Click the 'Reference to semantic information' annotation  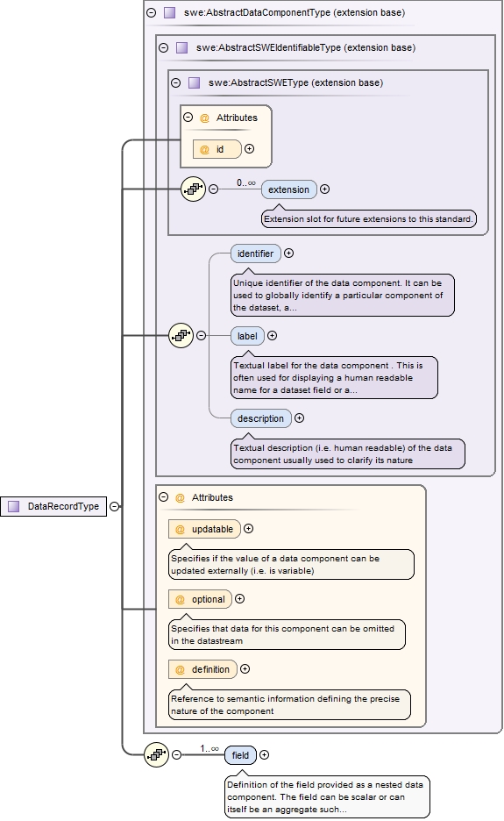pyautogui.click(x=289, y=704)
